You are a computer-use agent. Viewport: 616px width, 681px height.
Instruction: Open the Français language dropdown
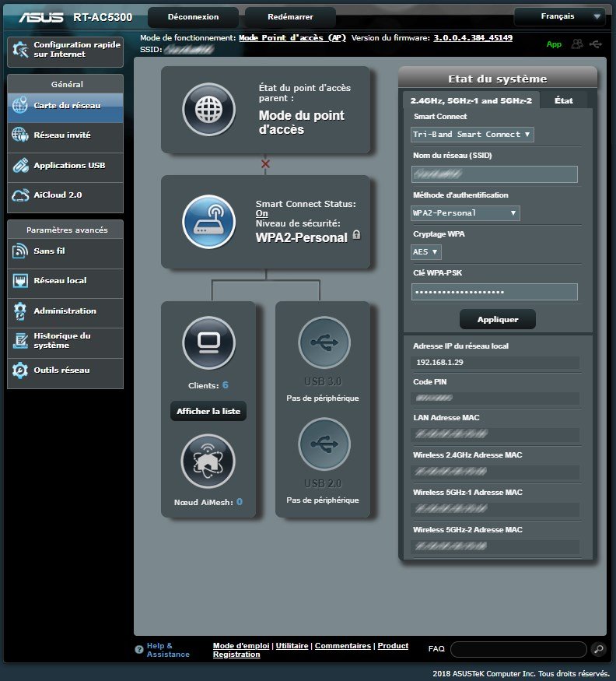559,16
